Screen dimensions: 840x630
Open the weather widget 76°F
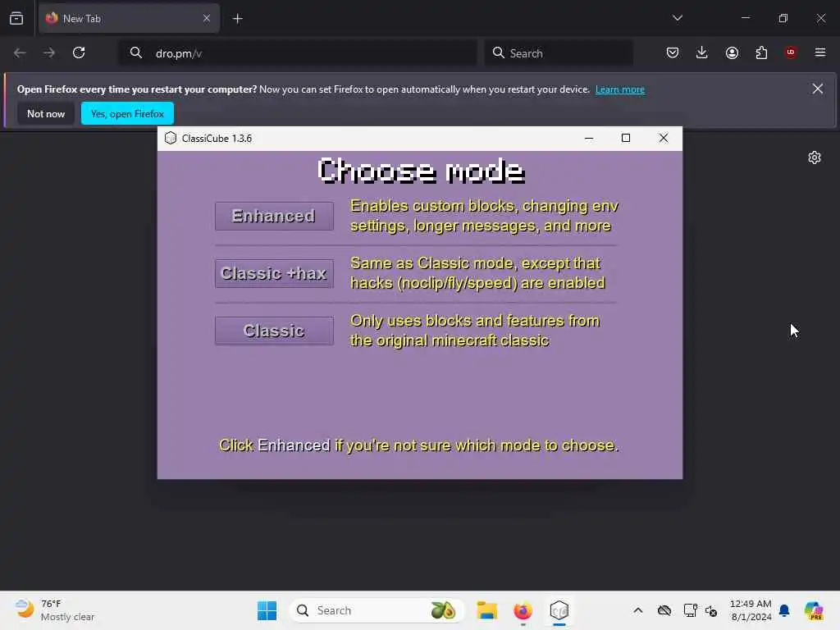pos(55,610)
